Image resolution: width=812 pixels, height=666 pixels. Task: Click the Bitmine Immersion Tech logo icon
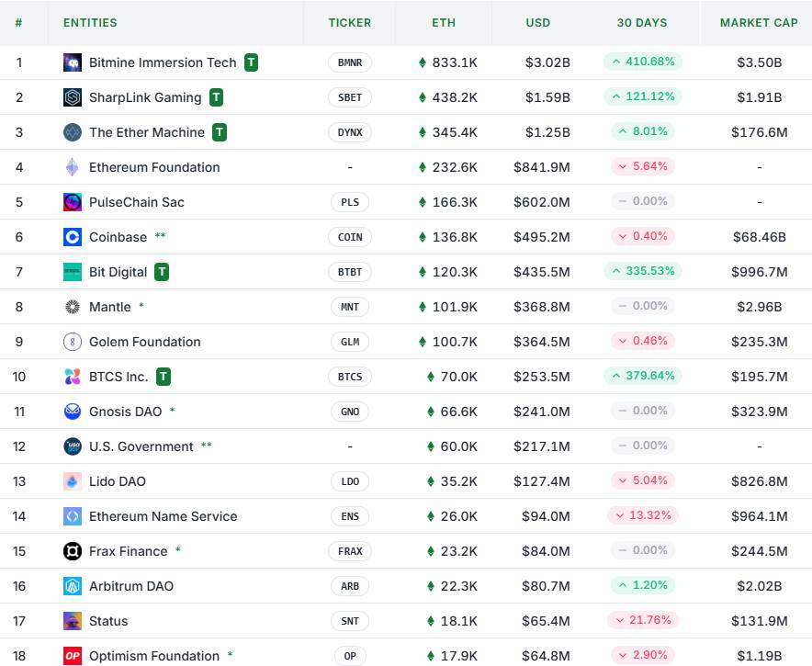tap(73, 62)
